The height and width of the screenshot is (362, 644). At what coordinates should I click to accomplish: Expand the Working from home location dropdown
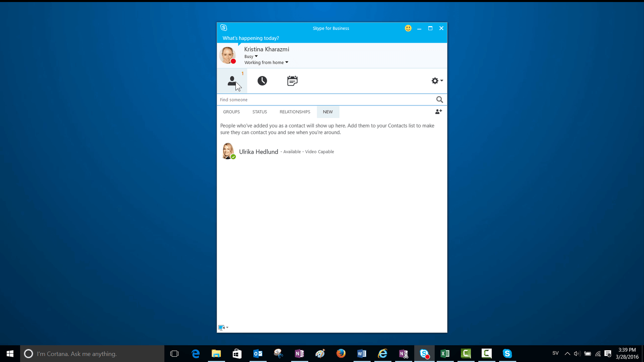[x=266, y=63]
